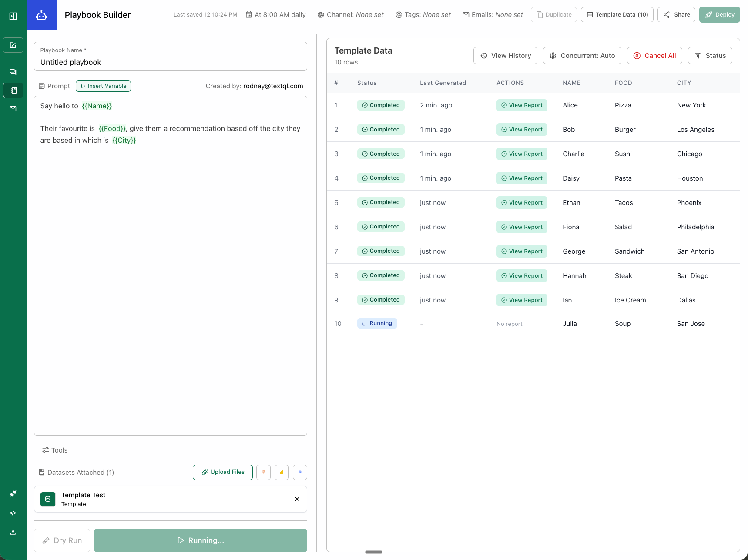Image resolution: width=748 pixels, height=560 pixels.
Task: Open the chats panel from the sidebar
Action: tap(13, 72)
